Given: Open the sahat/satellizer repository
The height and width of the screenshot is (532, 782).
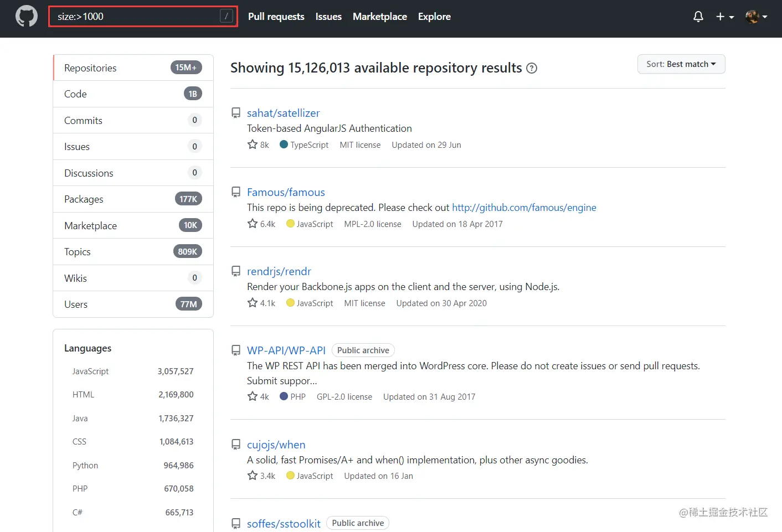Looking at the screenshot, I should (x=283, y=113).
